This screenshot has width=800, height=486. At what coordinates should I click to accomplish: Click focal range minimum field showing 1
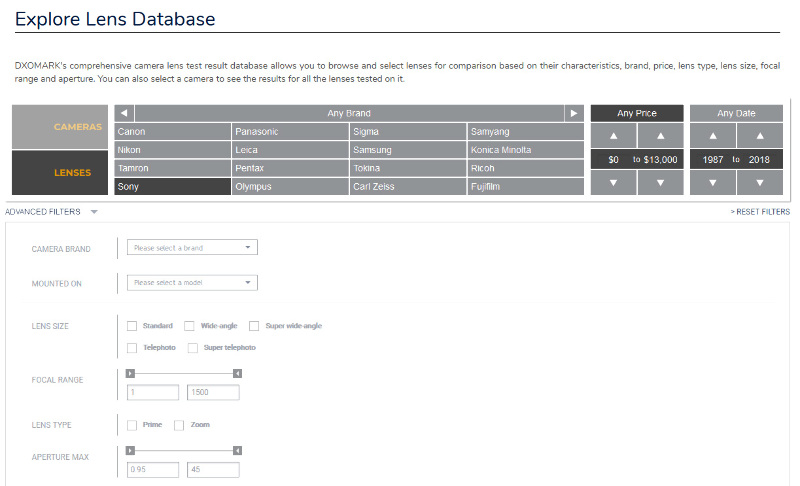click(153, 392)
